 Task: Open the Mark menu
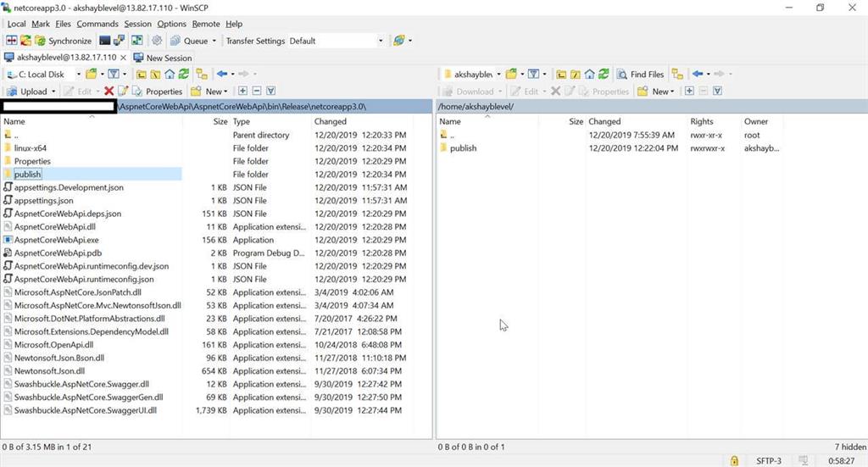tap(41, 24)
